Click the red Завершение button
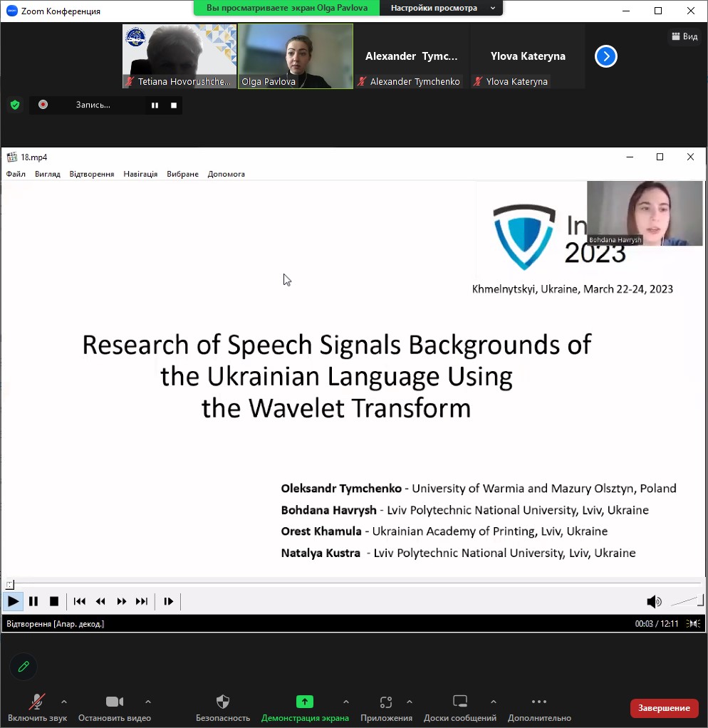The height and width of the screenshot is (728, 708). pyautogui.click(x=664, y=707)
